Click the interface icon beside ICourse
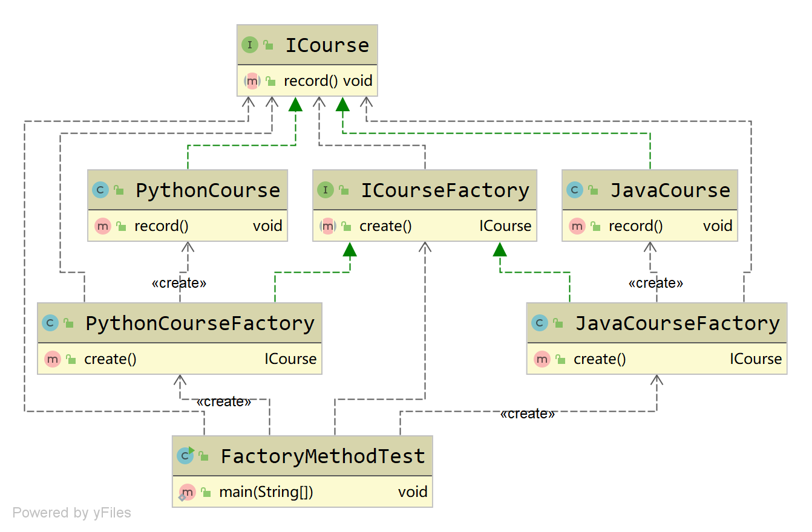Screen dimensions: 812x532 (x=250, y=45)
